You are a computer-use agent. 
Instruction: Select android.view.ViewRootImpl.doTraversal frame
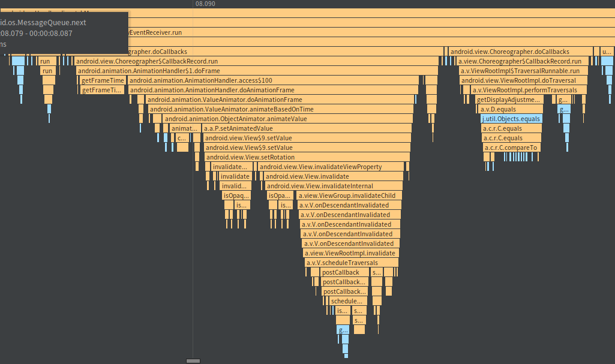click(524, 80)
